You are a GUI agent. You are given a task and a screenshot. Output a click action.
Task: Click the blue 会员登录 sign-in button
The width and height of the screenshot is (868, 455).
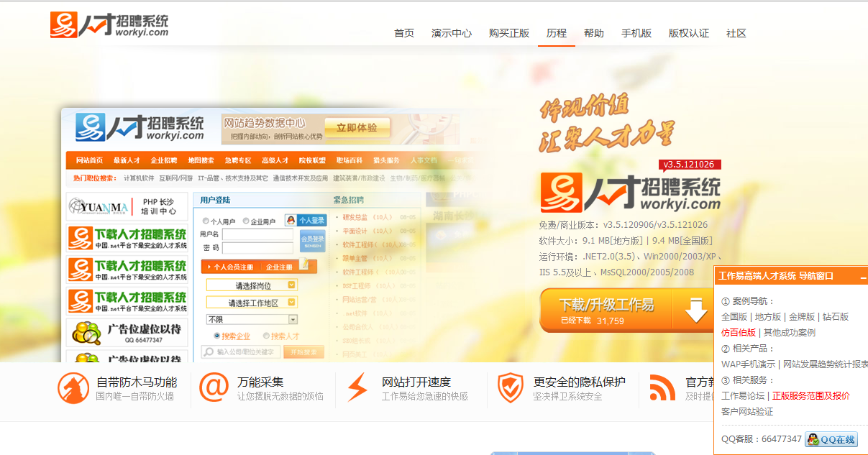pyautogui.click(x=312, y=241)
